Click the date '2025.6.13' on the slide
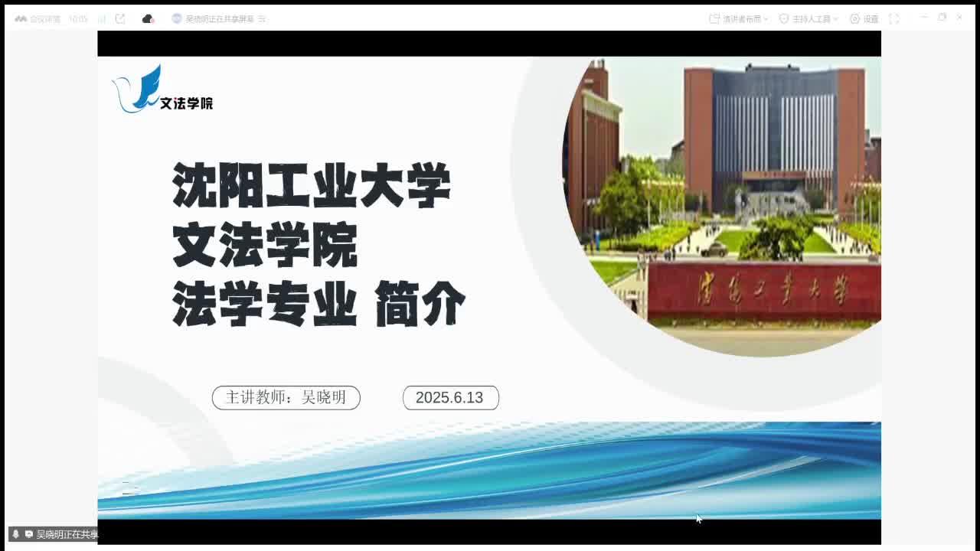The width and height of the screenshot is (980, 551). pos(450,398)
